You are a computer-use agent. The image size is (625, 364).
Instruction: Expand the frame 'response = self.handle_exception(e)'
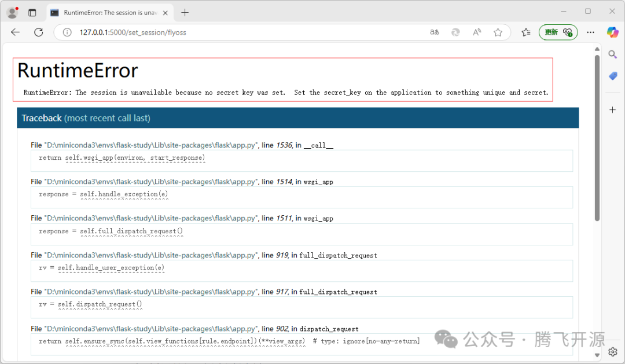[x=302, y=197]
